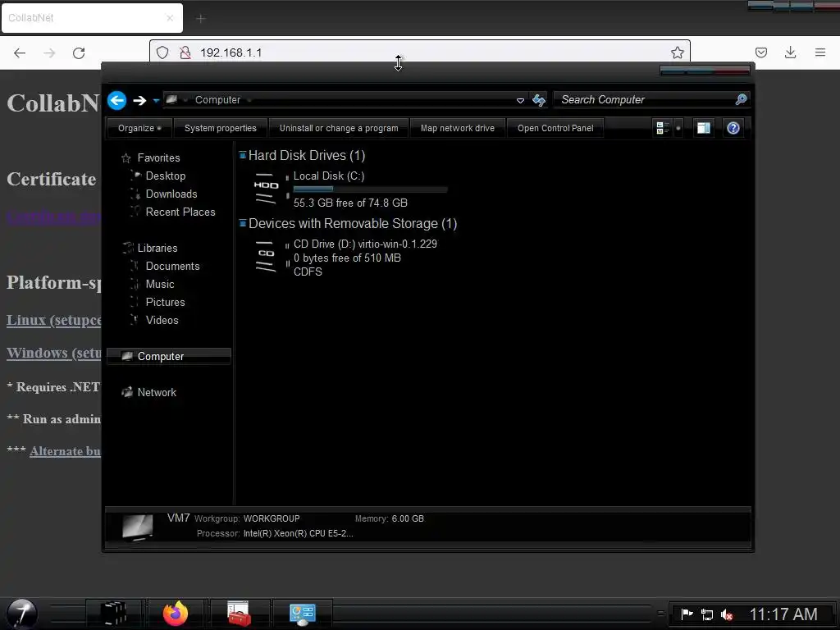This screenshot has height=630, width=840.
Task: Click the VM7 computer icon in details pane
Action: click(x=137, y=527)
